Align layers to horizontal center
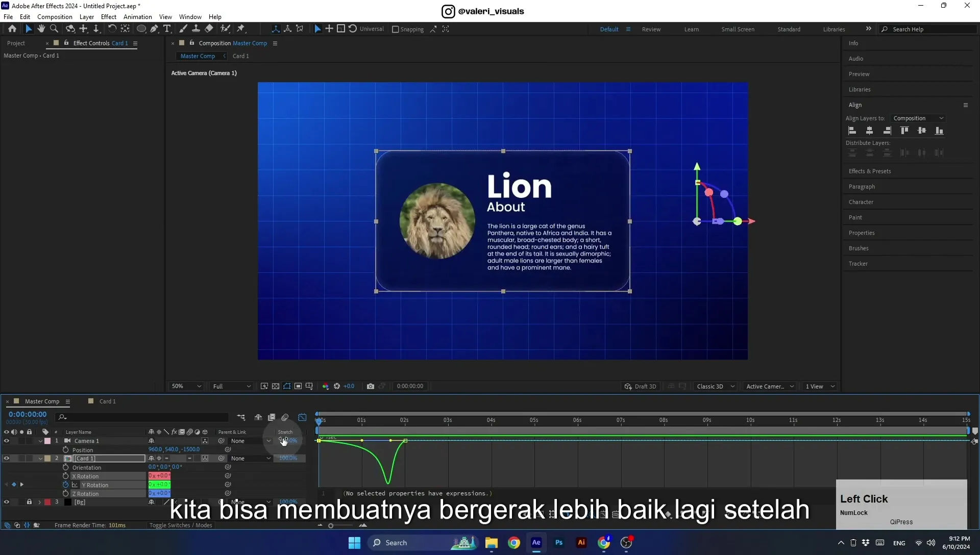The image size is (980, 555). 870,131
